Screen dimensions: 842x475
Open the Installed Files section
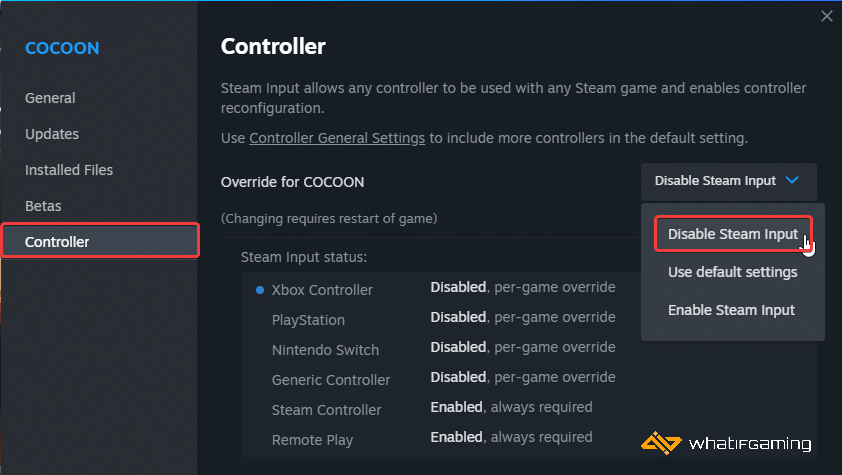(69, 170)
